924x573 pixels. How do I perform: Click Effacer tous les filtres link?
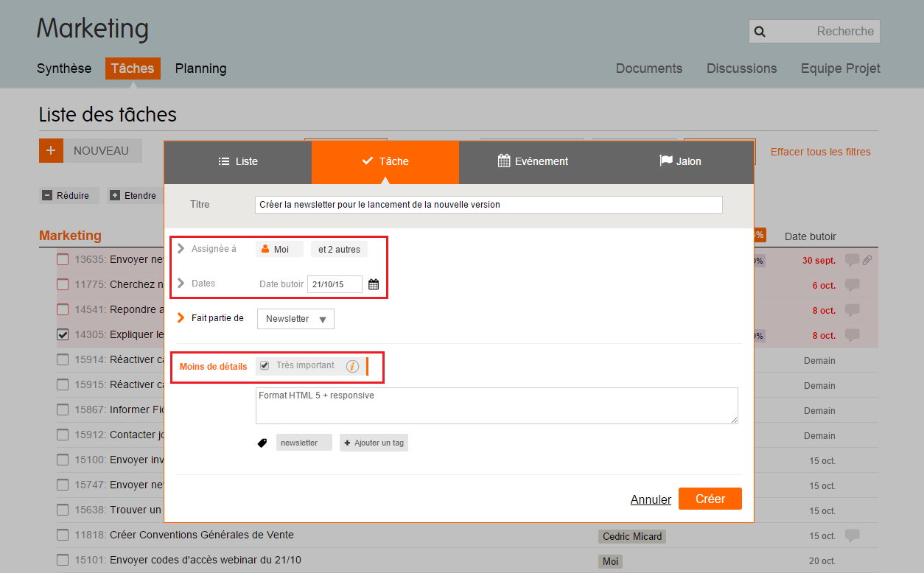821,152
